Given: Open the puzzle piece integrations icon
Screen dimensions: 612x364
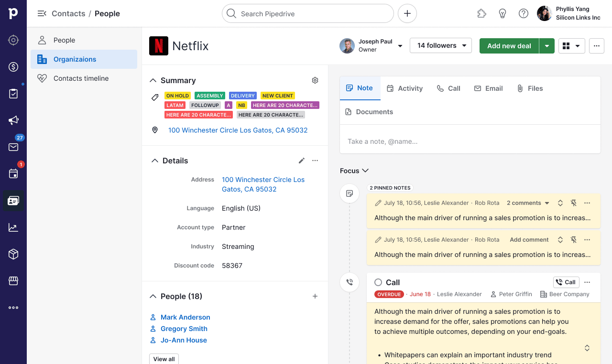Looking at the screenshot, I should pos(482,13).
